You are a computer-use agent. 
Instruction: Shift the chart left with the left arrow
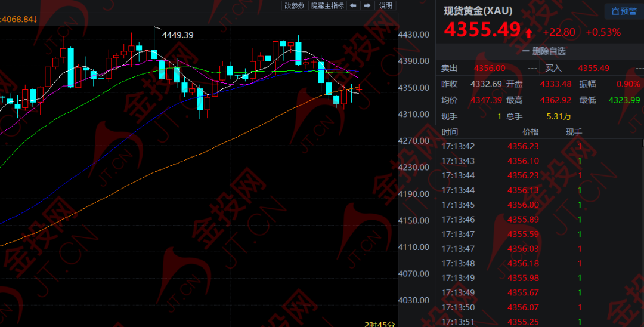tap(353, 5)
